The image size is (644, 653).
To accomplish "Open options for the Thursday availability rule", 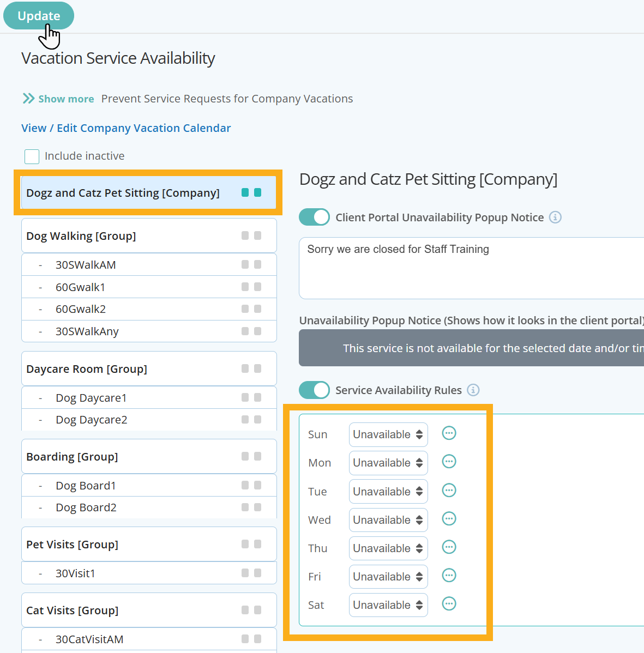I will [x=449, y=547].
